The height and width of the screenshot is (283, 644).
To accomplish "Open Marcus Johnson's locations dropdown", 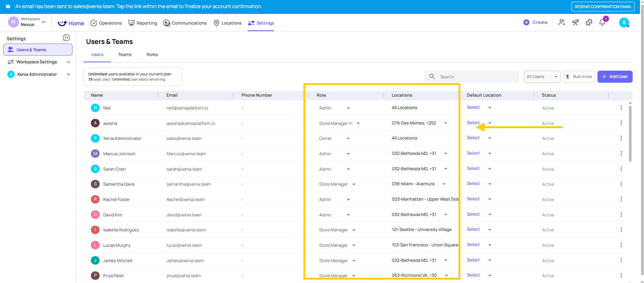I will click(x=446, y=153).
